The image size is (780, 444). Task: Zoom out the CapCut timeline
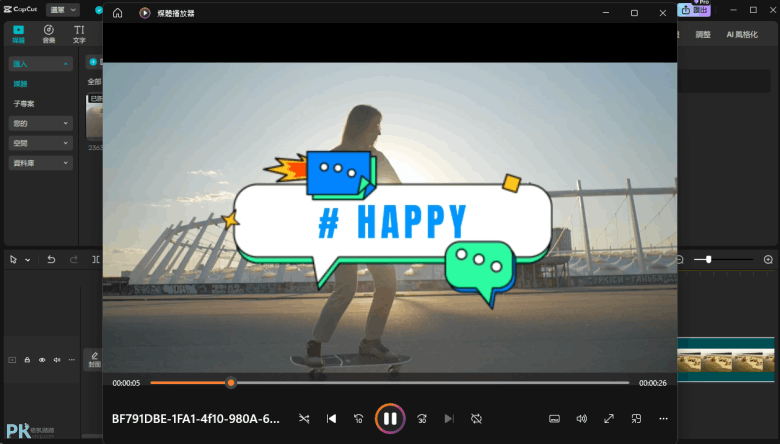click(x=681, y=260)
